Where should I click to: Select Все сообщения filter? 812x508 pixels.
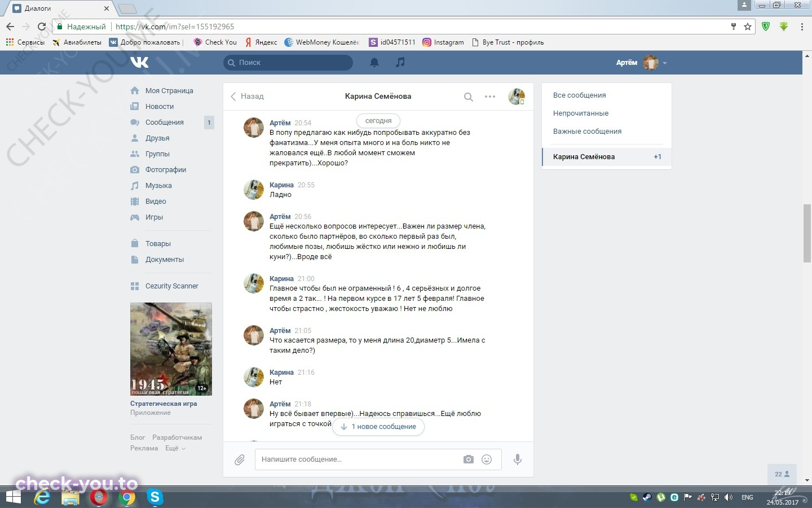607,95
